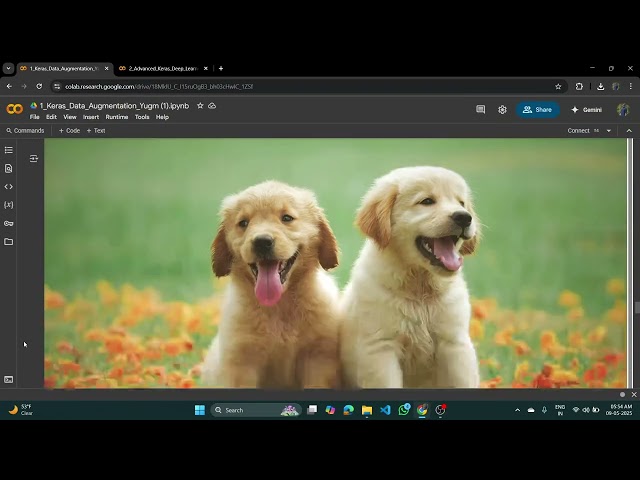Open the Help menu
Screen dimensions: 640x480
pos(162,117)
